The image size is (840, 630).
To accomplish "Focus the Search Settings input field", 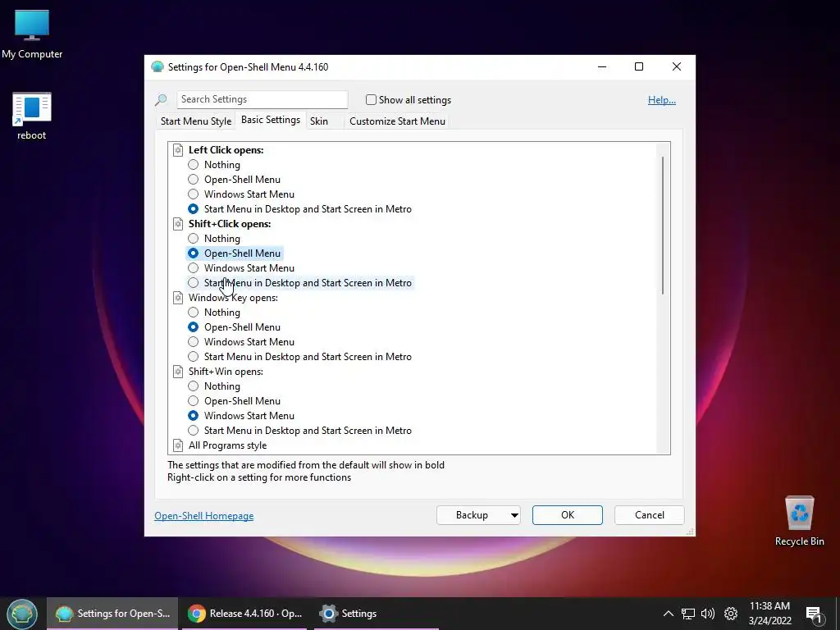I will 262,99.
